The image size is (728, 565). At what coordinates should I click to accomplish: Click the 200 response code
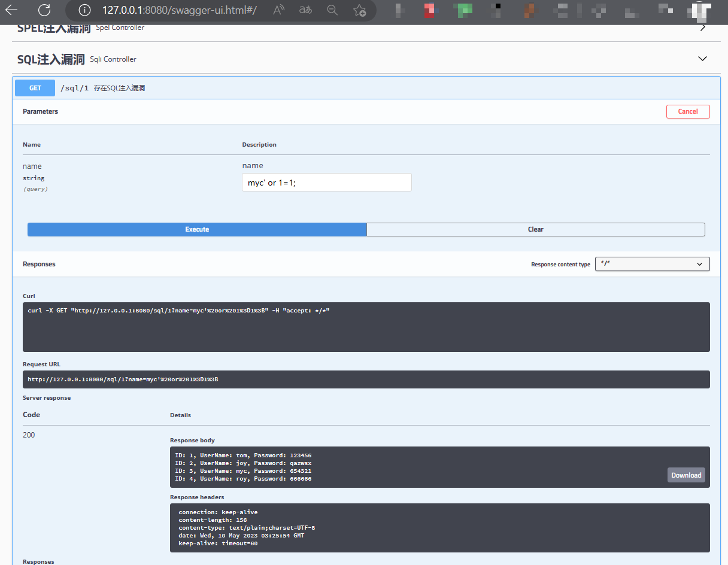29,435
